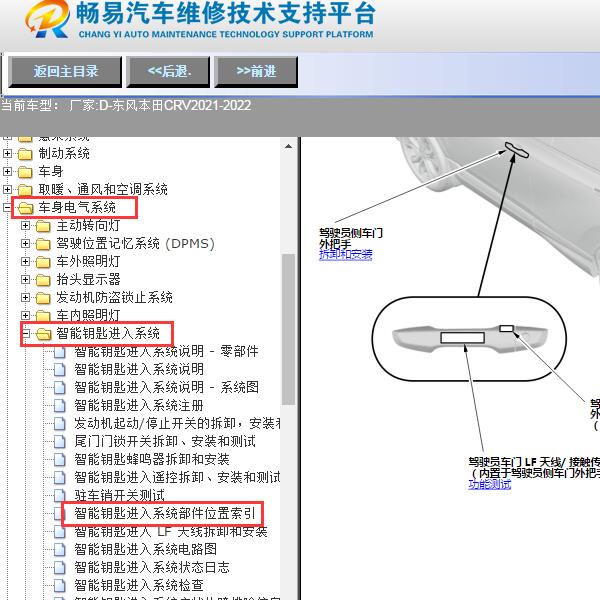Click document icon for 智能钥匙进入系统电路图

pyautogui.click(x=60, y=549)
